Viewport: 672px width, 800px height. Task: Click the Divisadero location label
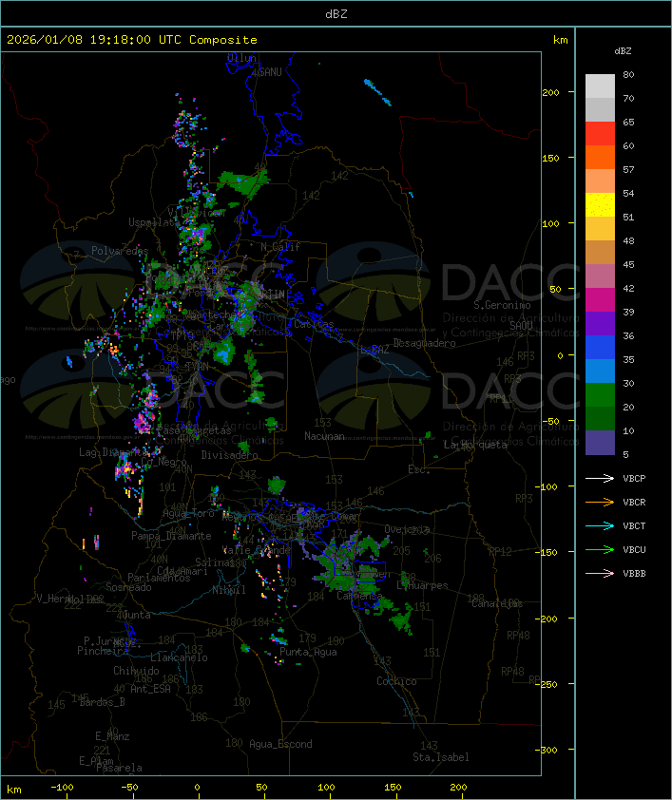pyautogui.click(x=229, y=455)
